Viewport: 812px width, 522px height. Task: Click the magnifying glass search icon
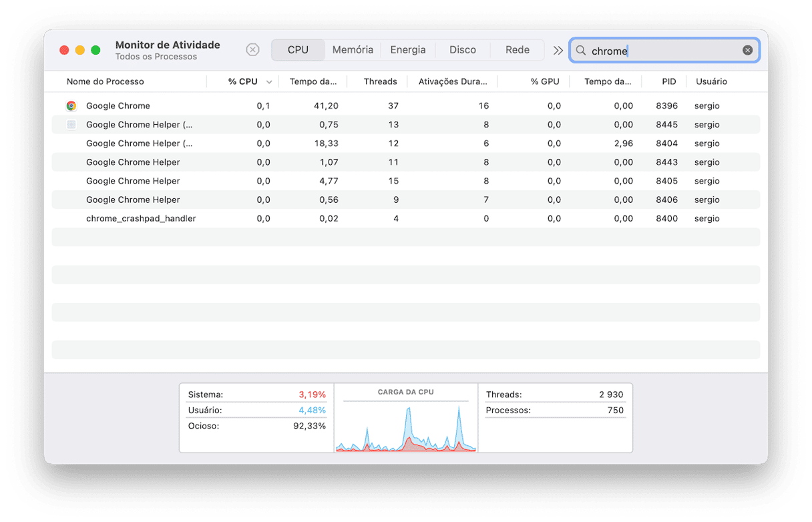581,51
